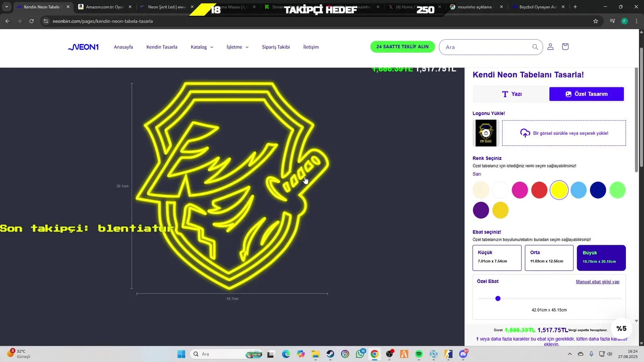The width and height of the screenshot is (644, 362).
Task: Click the Chrome icon in the taskbar
Action: tap(374, 354)
